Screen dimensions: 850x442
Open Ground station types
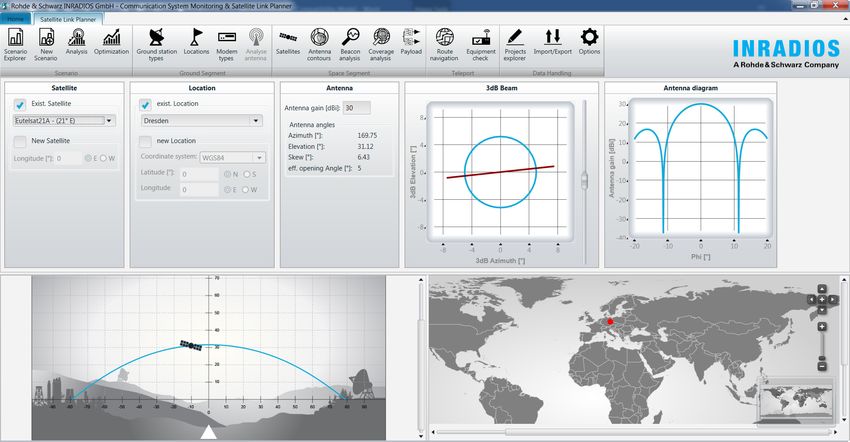pos(157,44)
